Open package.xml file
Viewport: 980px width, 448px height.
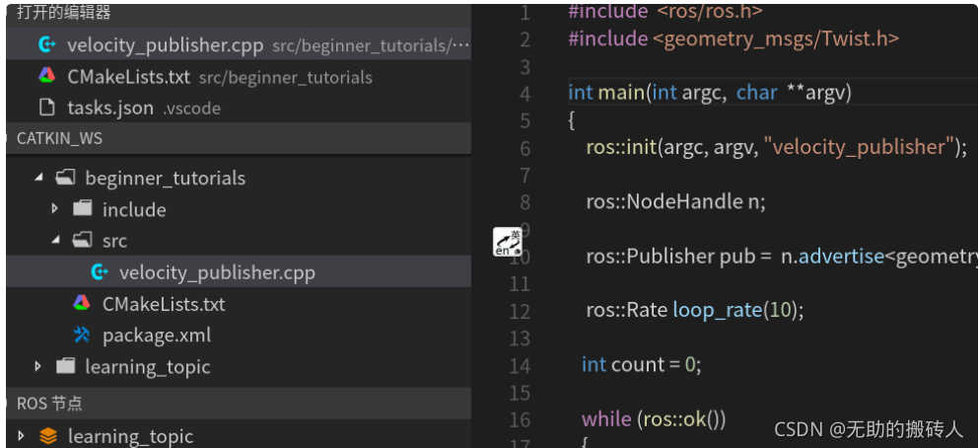coord(239,336)
